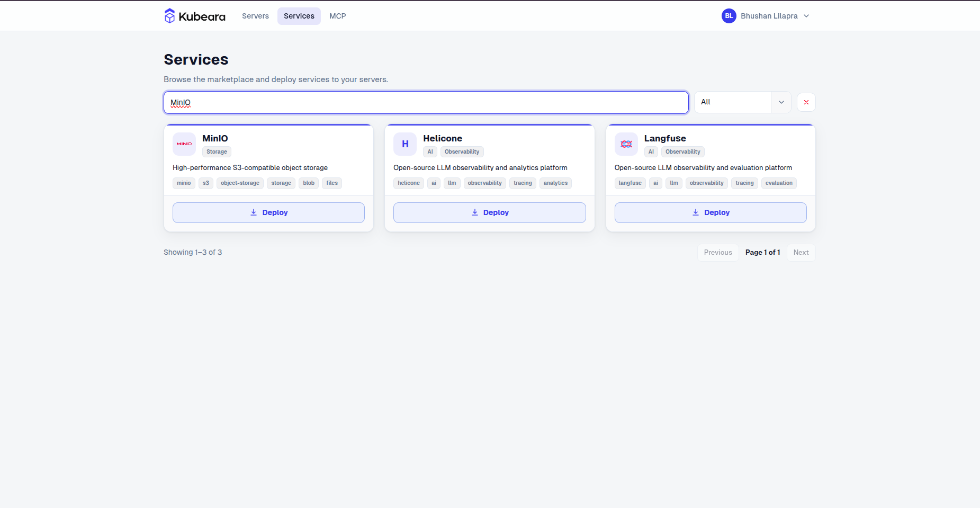Click the Observability badge on Helicone card
This screenshot has width=980, height=508.
(x=462, y=151)
